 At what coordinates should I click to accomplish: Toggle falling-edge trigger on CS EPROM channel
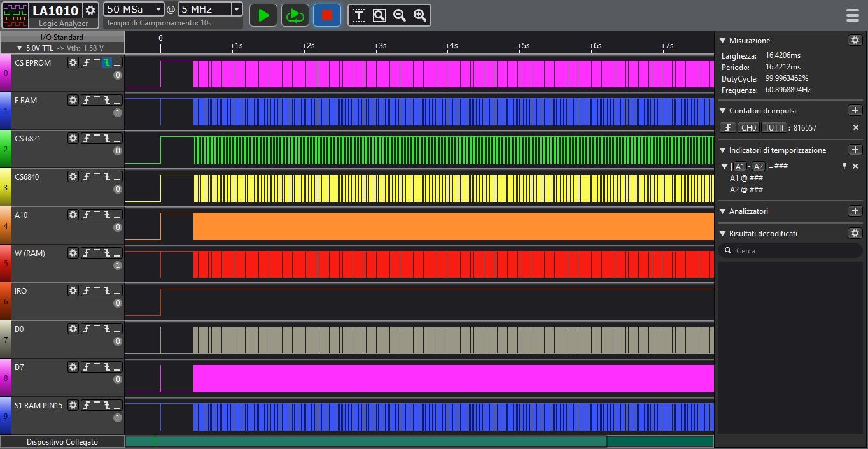point(107,62)
